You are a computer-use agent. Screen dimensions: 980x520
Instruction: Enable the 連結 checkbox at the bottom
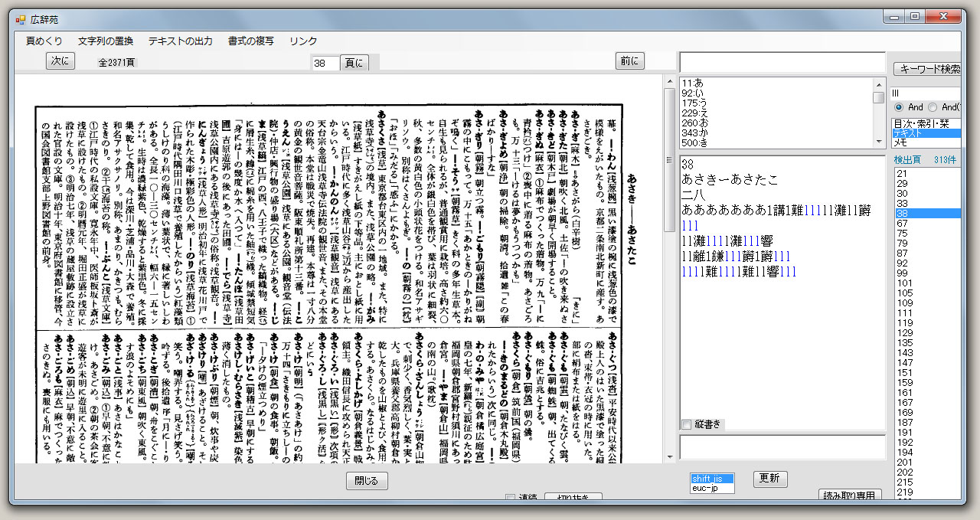coord(510,498)
